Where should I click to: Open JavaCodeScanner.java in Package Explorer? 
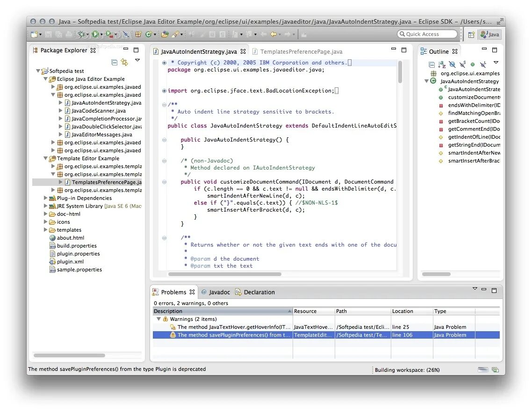[98, 111]
